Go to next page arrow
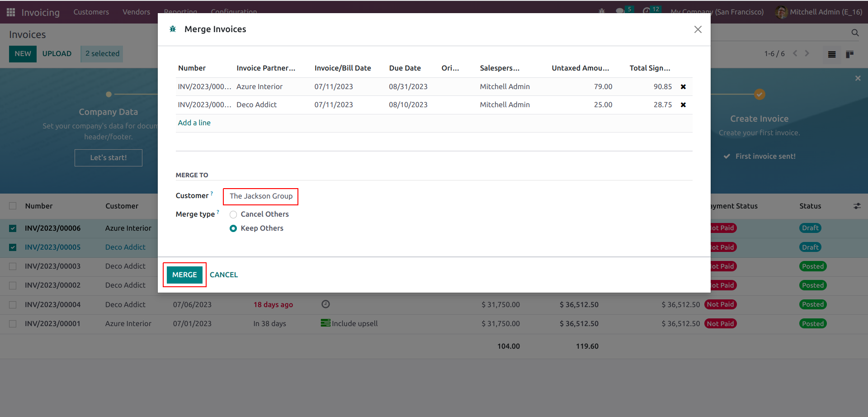The width and height of the screenshot is (868, 417). (x=807, y=53)
